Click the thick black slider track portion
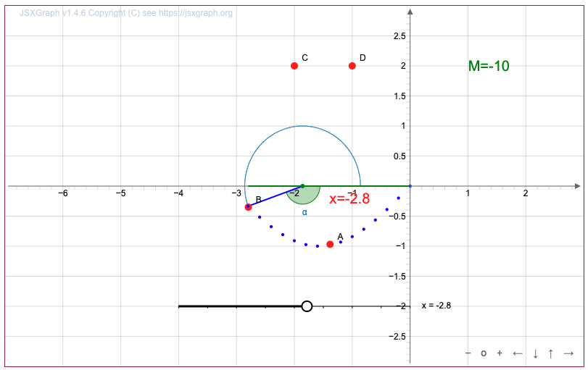Screen dimensions: 588x370 point(239,306)
